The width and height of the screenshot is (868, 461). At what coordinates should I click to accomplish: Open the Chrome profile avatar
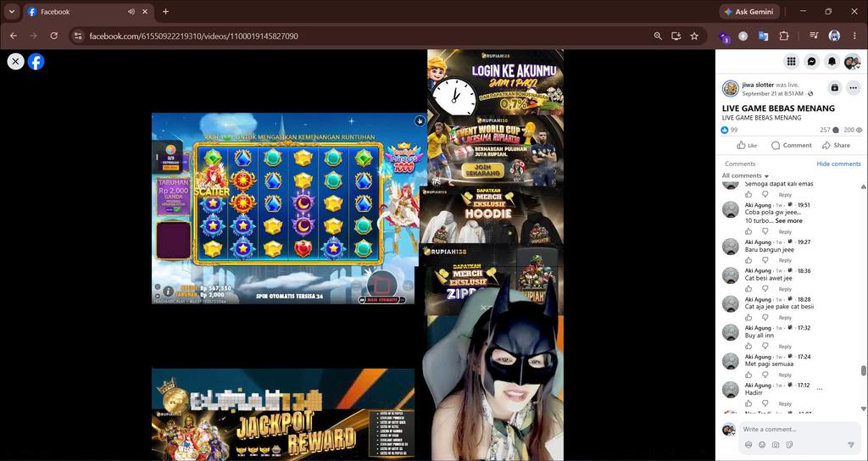pos(834,36)
